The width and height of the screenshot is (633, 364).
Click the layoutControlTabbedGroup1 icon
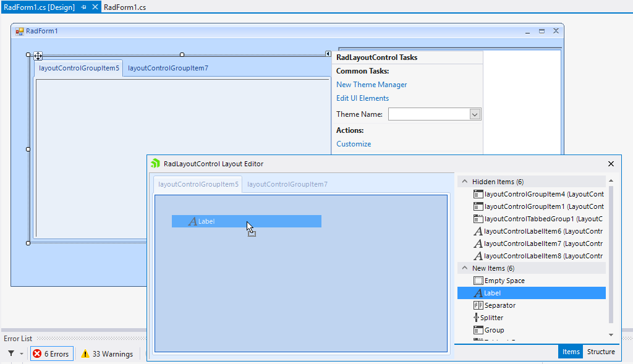(x=478, y=219)
